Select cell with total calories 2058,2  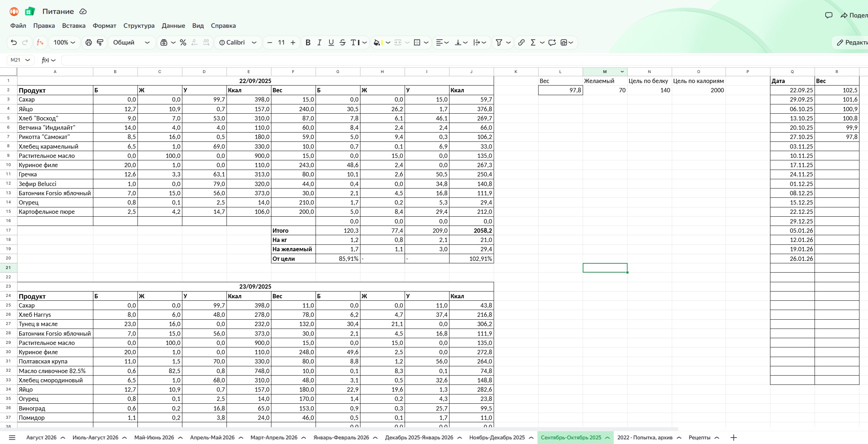click(x=471, y=231)
